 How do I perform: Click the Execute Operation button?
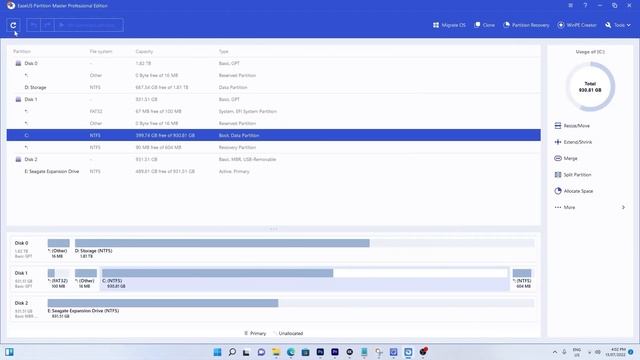(x=89, y=25)
